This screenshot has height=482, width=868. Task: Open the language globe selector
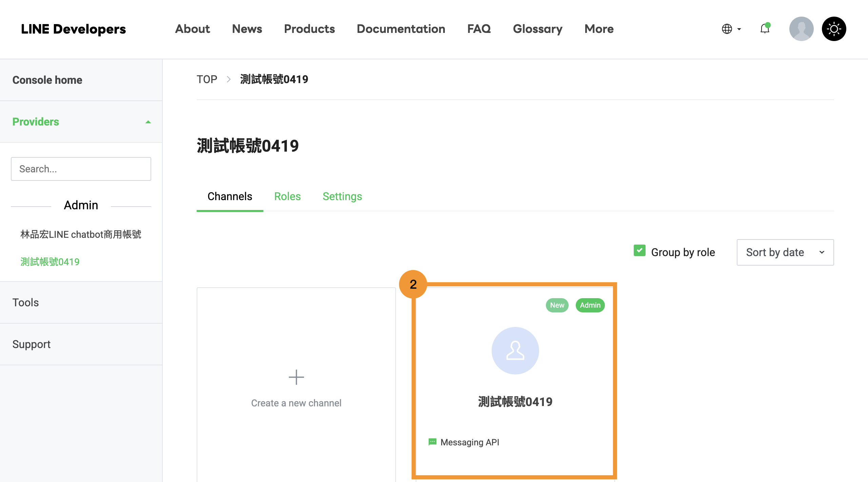pos(731,29)
